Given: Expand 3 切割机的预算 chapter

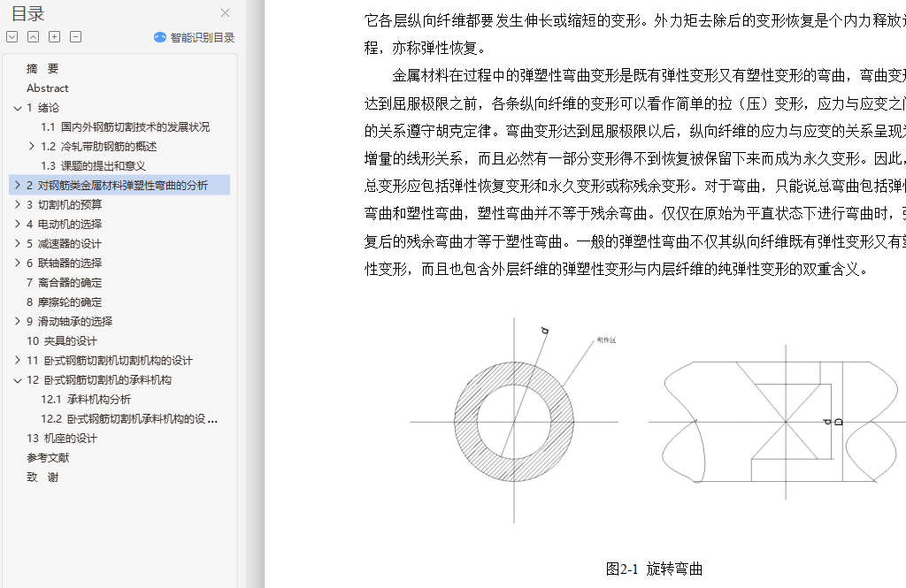Looking at the screenshot, I should [x=18, y=204].
